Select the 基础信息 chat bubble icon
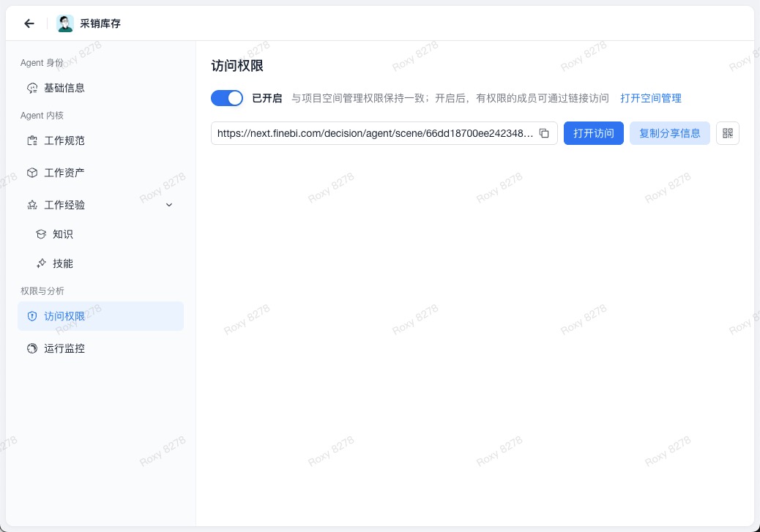This screenshot has width=760, height=532. (32, 88)
